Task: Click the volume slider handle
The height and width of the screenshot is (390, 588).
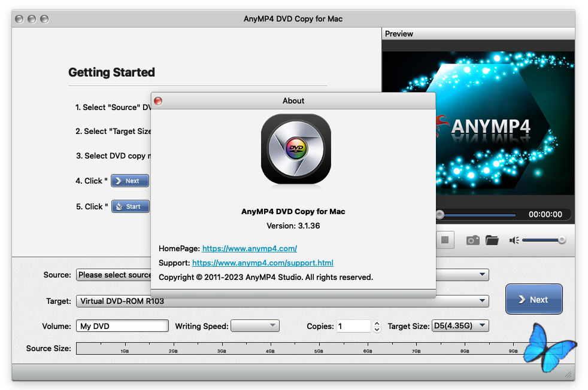Action: tap(562, 240)
